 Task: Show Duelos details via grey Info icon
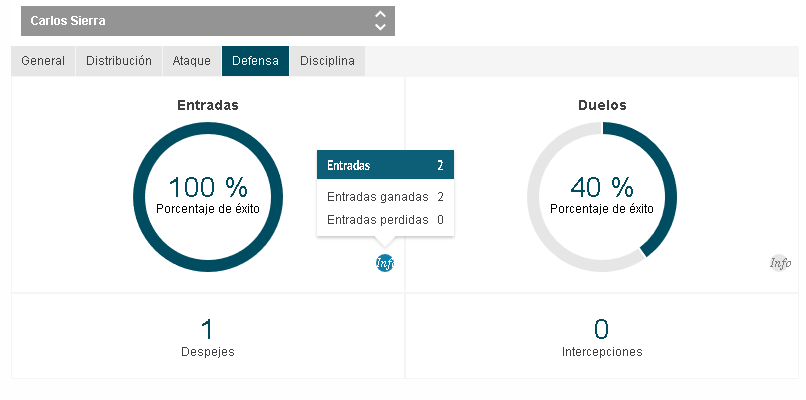780,263
